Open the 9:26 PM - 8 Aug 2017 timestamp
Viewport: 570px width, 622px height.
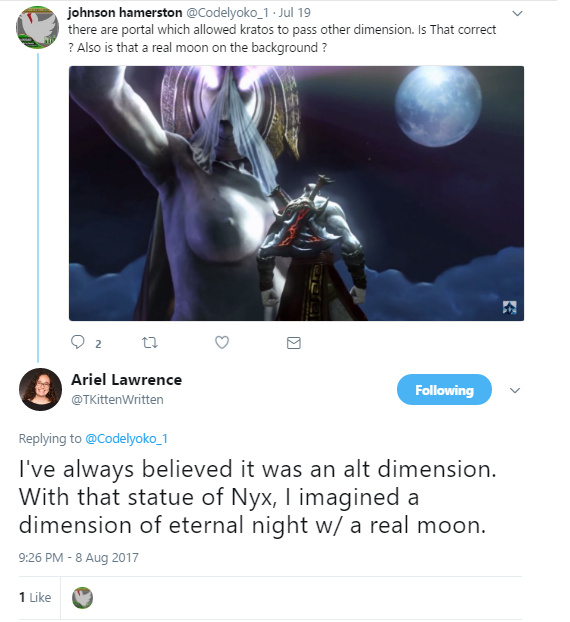pos(79,557)
